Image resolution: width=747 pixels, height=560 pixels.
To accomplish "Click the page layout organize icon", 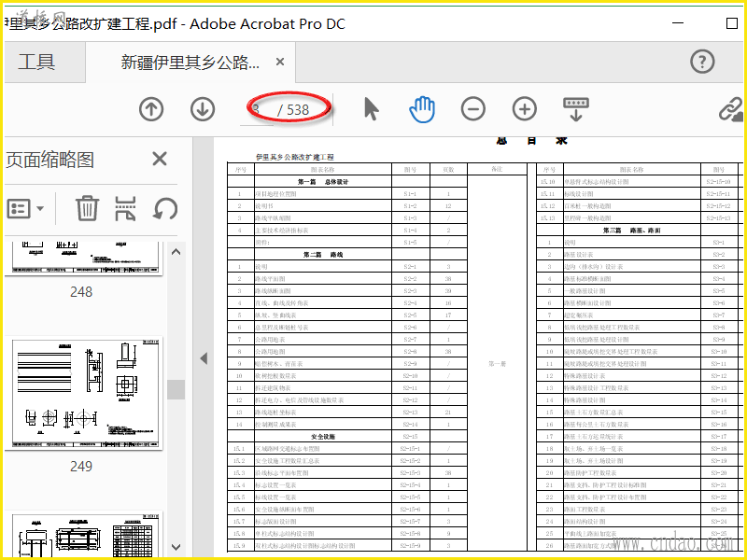I will point(125,208).
